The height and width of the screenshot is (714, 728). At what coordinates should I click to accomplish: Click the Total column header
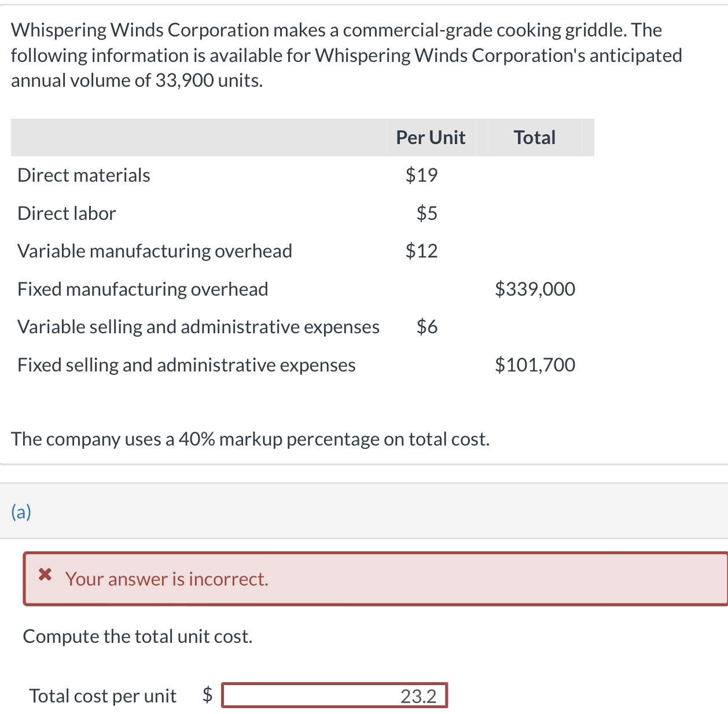tap(534, 138)
